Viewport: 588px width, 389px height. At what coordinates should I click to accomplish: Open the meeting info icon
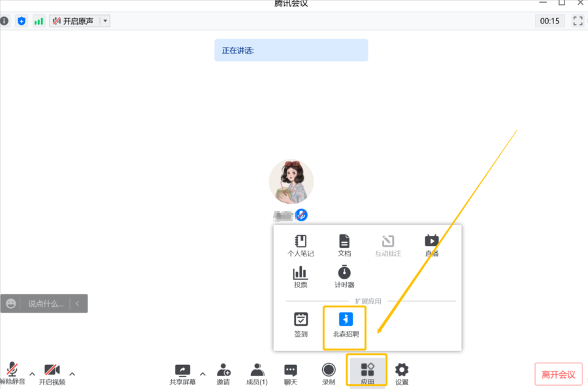[x=5, y=21]
